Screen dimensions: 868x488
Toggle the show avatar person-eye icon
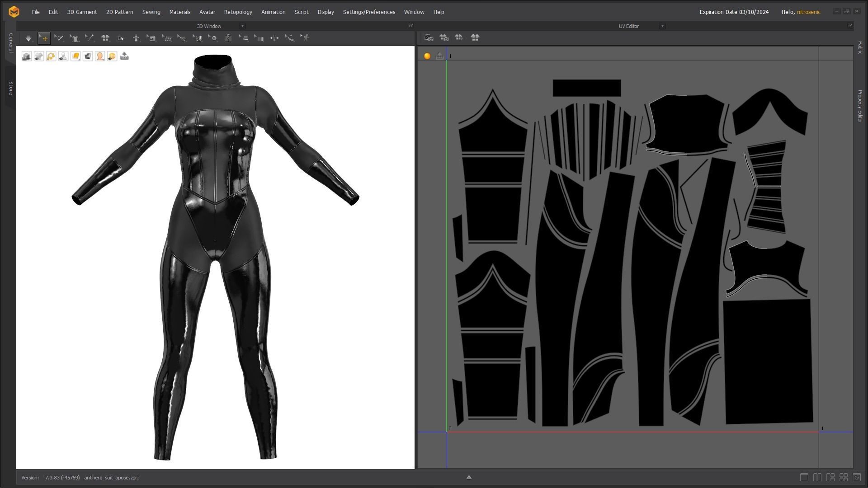[63, 56]
